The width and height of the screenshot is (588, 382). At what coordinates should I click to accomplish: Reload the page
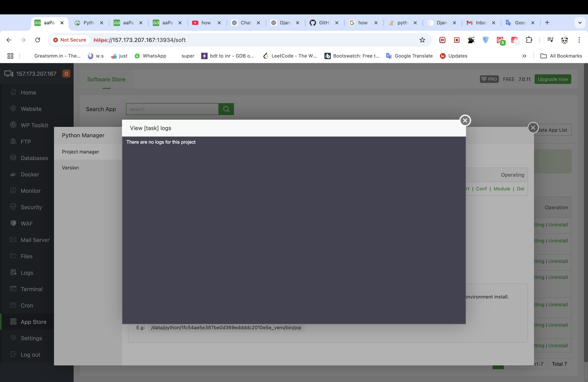point(38,40)
